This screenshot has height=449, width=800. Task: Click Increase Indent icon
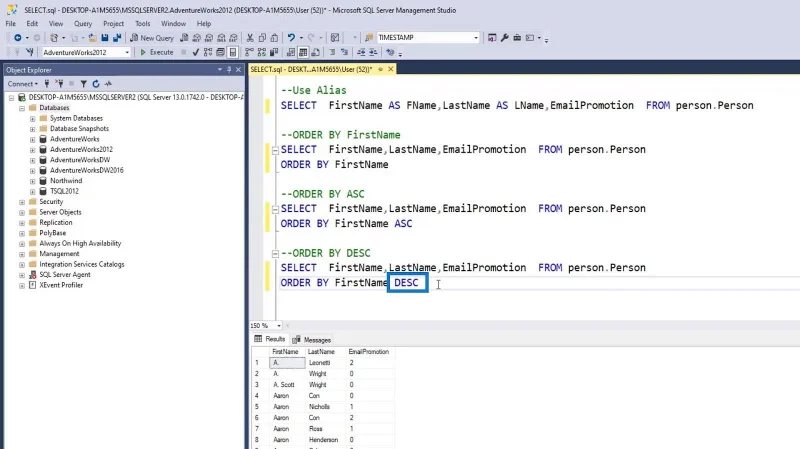click(x=373, y=52)
